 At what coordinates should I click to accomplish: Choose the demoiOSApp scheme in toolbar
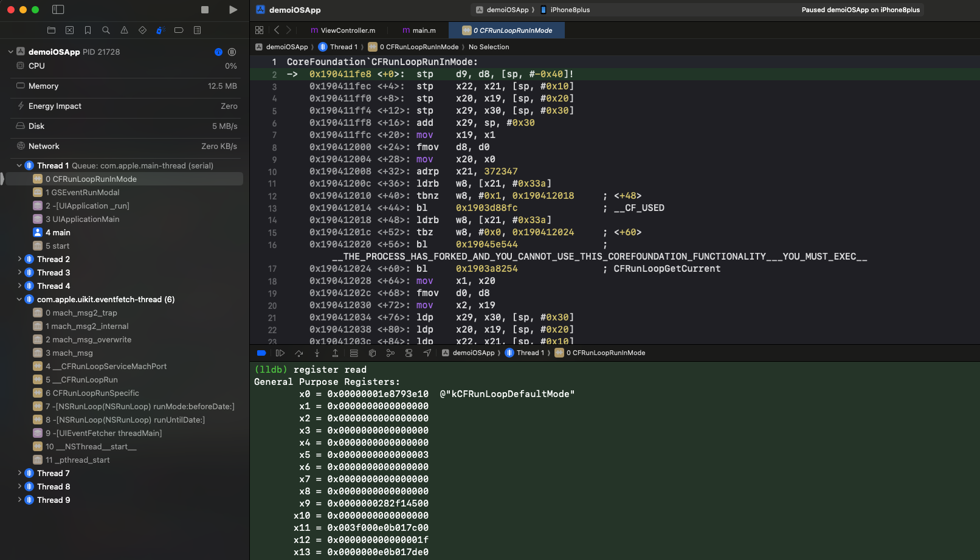pyautogui.click(x=502, y=10)
